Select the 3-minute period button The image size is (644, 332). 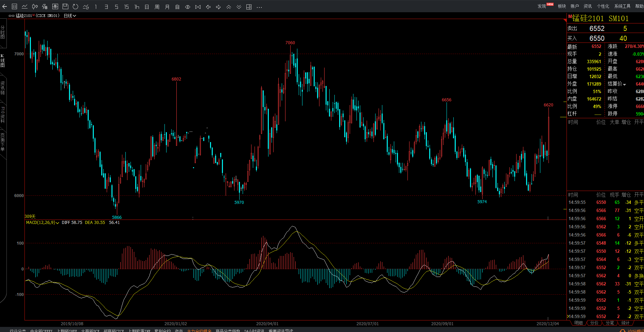[x=106, y=6]
